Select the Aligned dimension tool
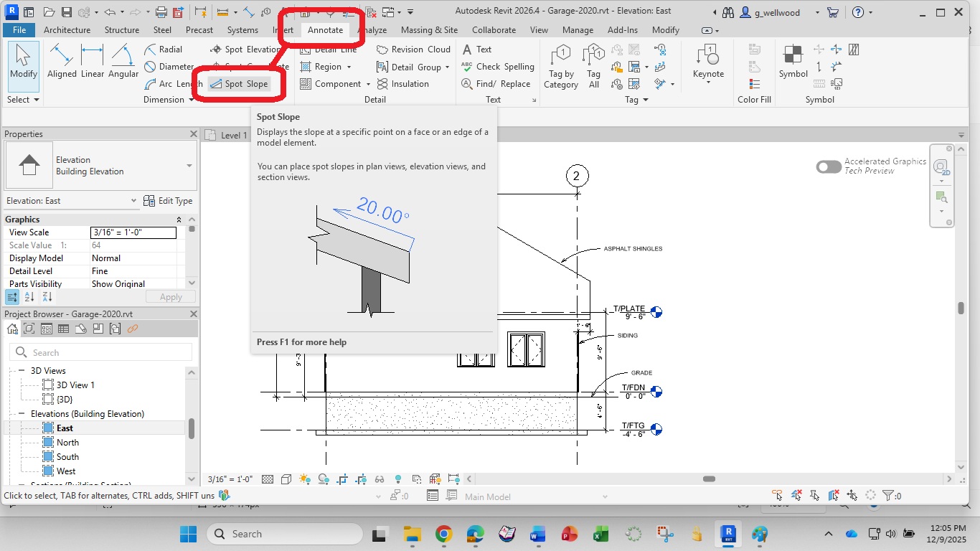Image resolution: width=980 pixels, height=551 pixels. click(x=62, y=61)
